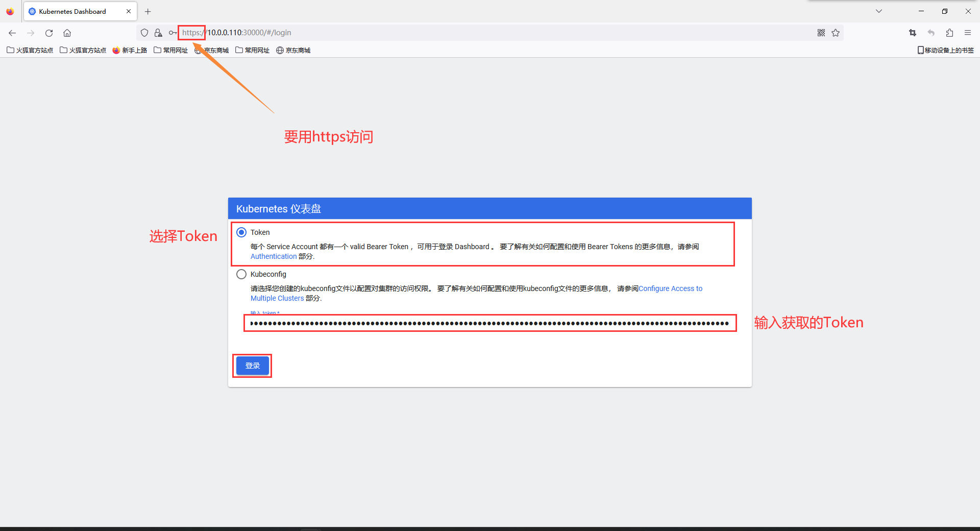
Task: Open second 常用网址 bookmark folder
Action: tap(252, 50)
